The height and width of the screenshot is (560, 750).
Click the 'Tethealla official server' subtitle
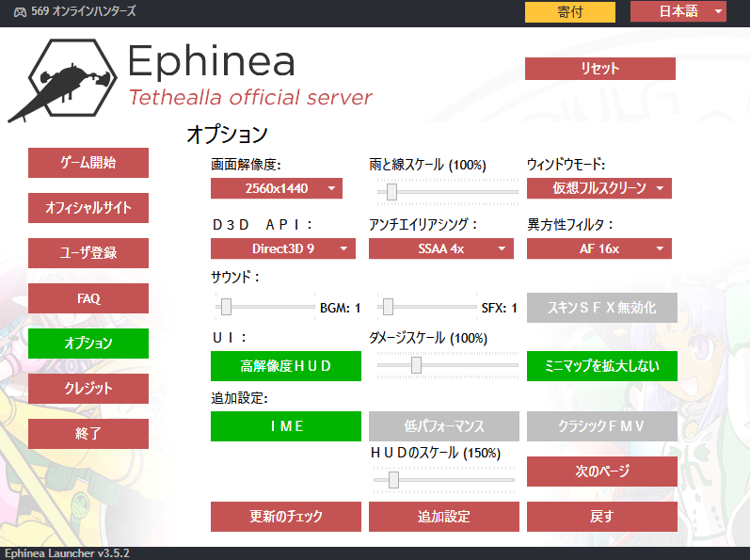pyautogui.click(x=249, y=97)
